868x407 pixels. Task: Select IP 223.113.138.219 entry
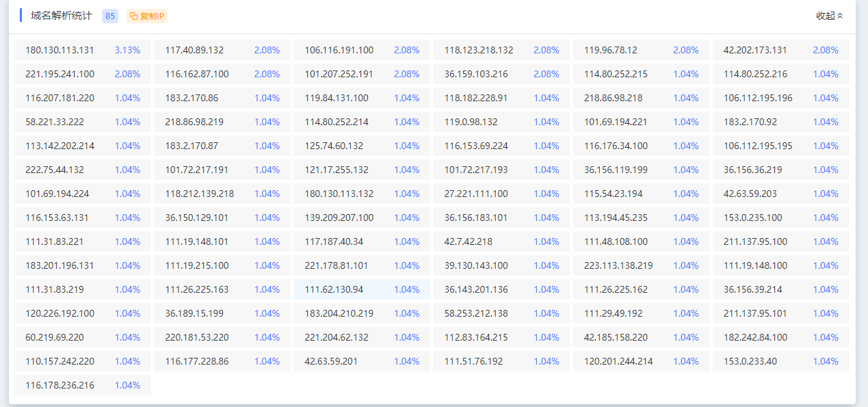pos(641,265)
